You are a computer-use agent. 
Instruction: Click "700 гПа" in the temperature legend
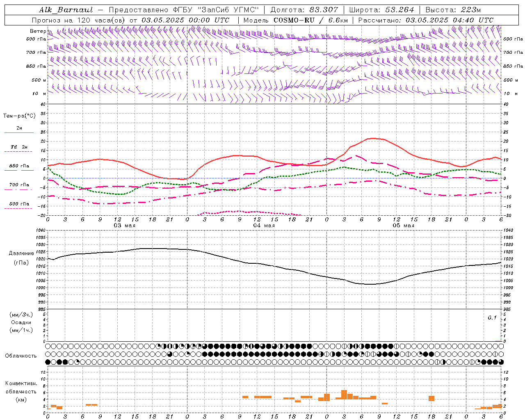click(19, 185)
